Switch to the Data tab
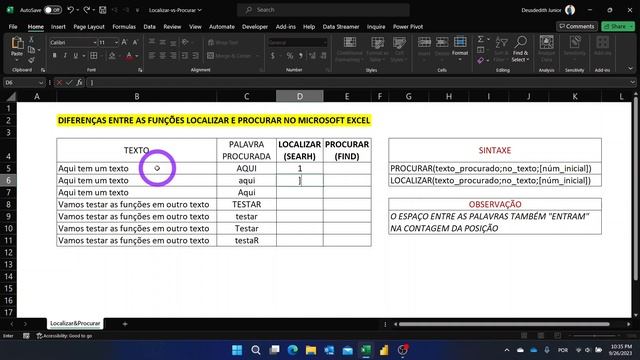This screenshot has width=640, height=360. tap(149, 27)
